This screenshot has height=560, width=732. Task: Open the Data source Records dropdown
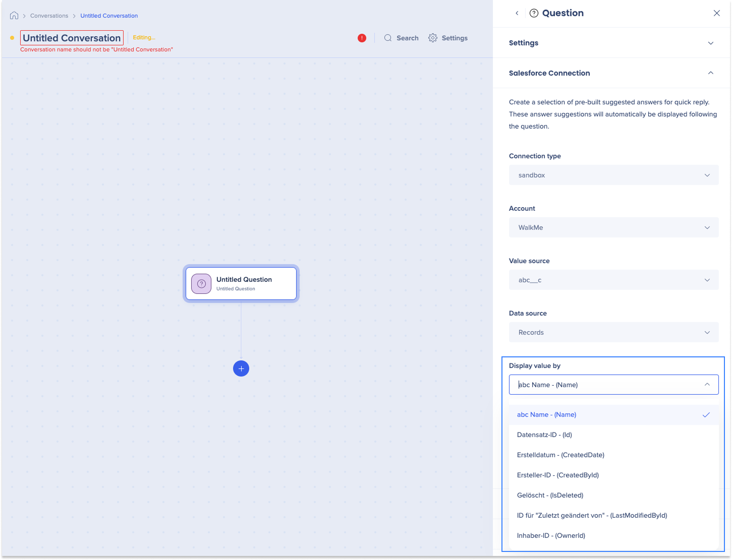coord(613,332)
